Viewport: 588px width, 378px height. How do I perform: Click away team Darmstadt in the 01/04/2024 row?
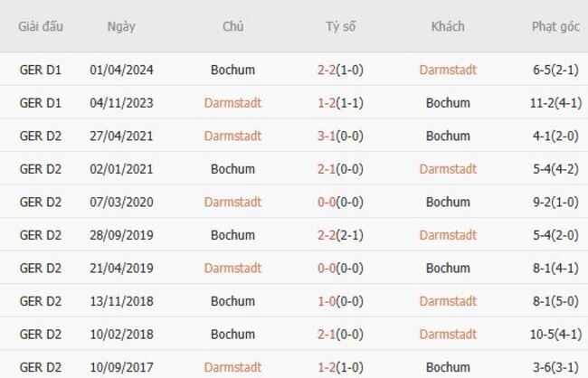coord(448,70)
